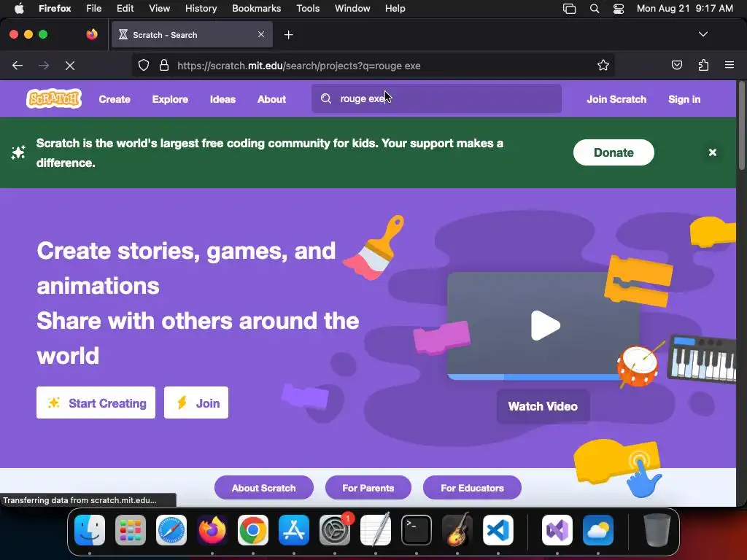Open the Tools menu
Viewport: 747px width, 560px height.
[308, 9]
